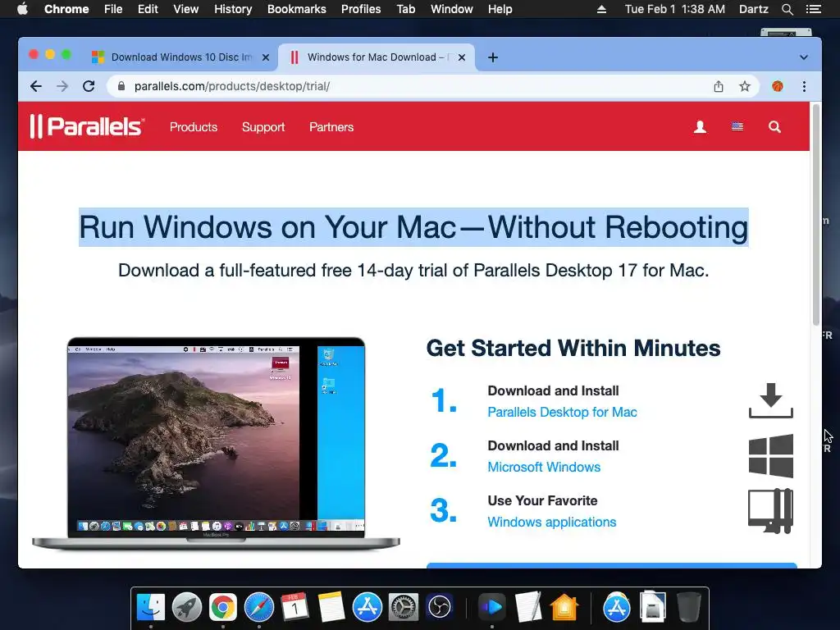840x630 pixels.
Task: Open System Preferences gear in dock
Action: point(403,607)
